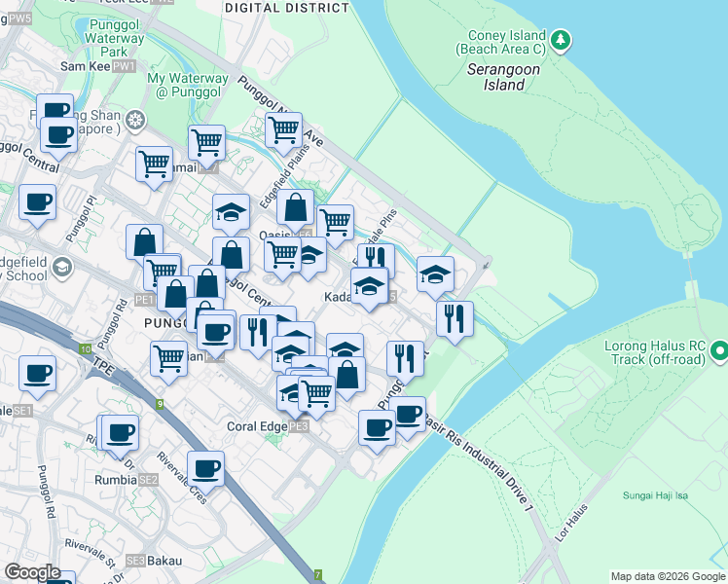Click the Serangoon Island label

coord(504,77)
